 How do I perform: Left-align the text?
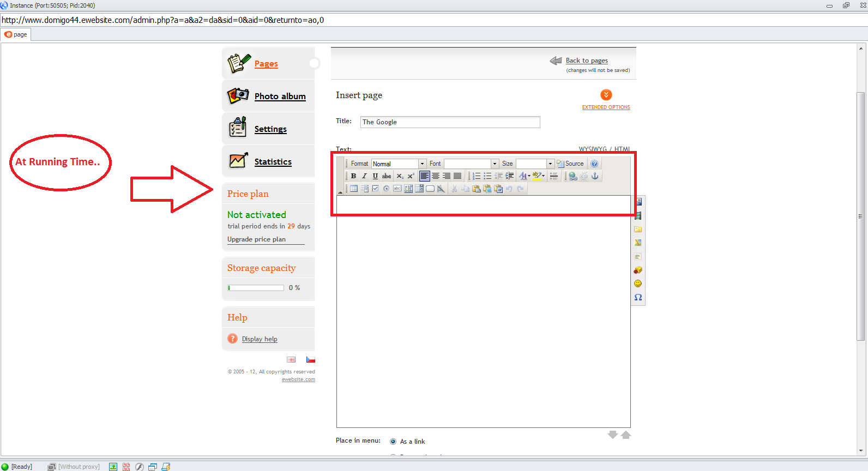424,176
